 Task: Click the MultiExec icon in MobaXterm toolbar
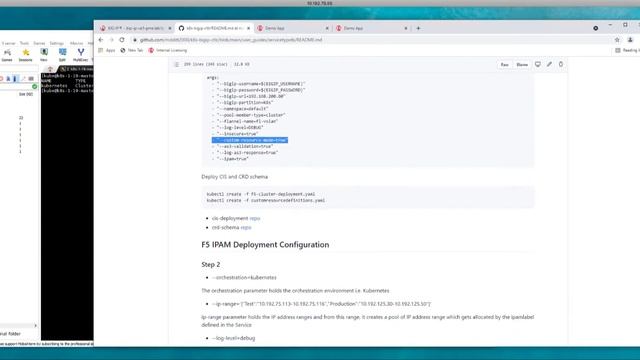[x=81, y=55]
